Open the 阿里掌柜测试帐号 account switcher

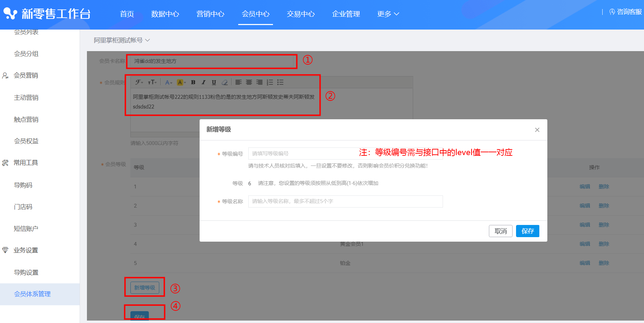coord(122,40)
